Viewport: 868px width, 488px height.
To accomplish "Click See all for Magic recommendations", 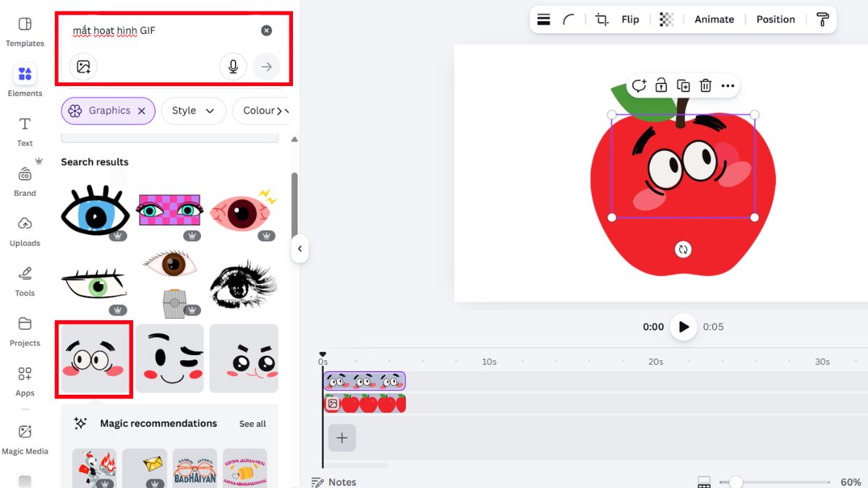I will [x=252, y=424].
